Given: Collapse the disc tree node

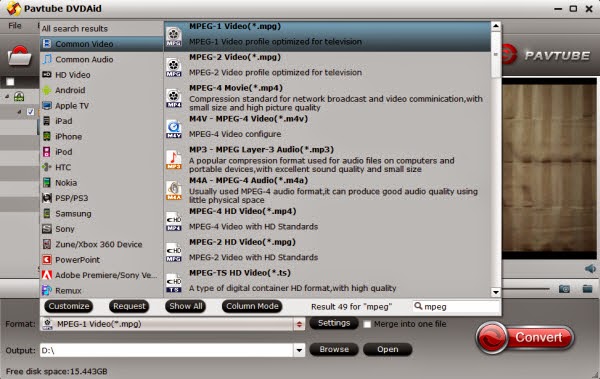Looking at the screenshot, I should pyautogui.click(x=7, y=97).
